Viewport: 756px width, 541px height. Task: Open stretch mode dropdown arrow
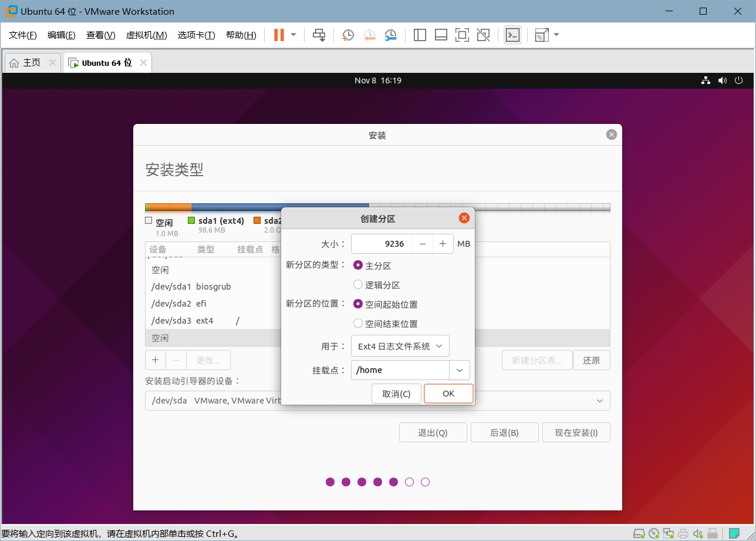(556, 35)
